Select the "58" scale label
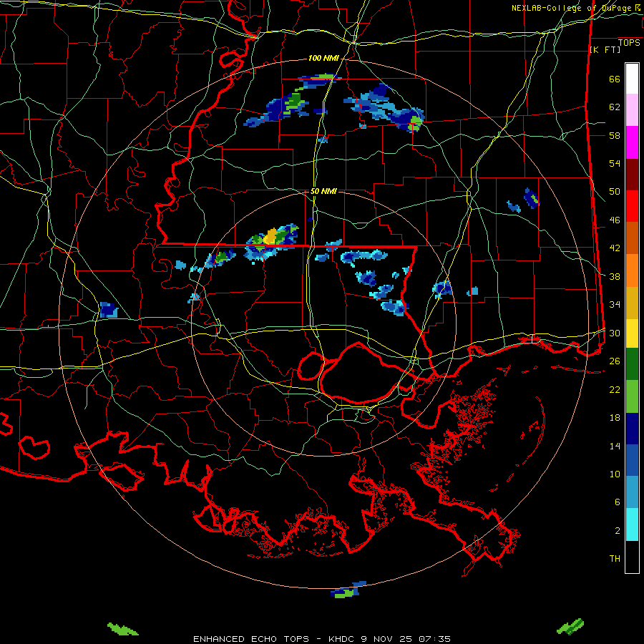 pyautogui.click(x=615, y=135)
